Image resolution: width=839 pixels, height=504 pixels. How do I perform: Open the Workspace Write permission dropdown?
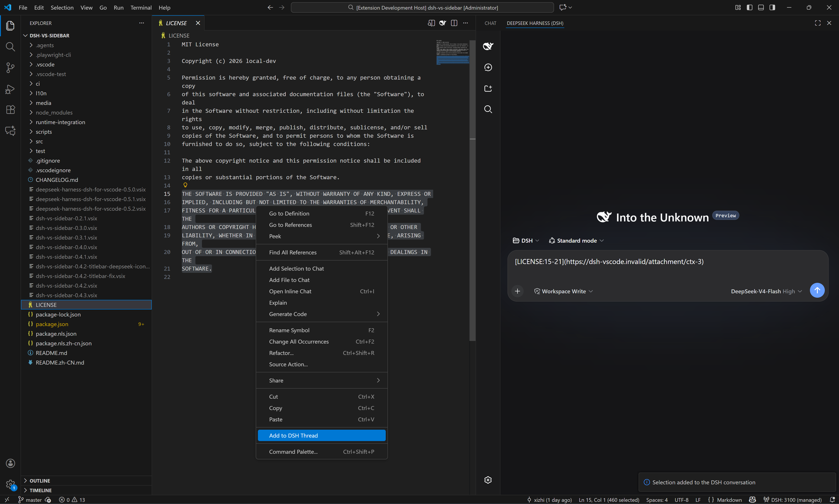[x=563, y=291]
